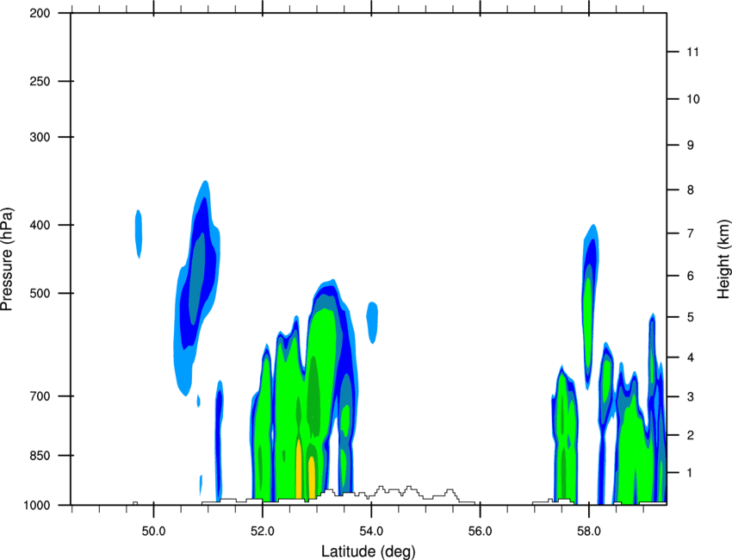This screenshot has width=732, height=560.
Task: Click the 54.0 latitude tick label
Action: pos(371,532)
